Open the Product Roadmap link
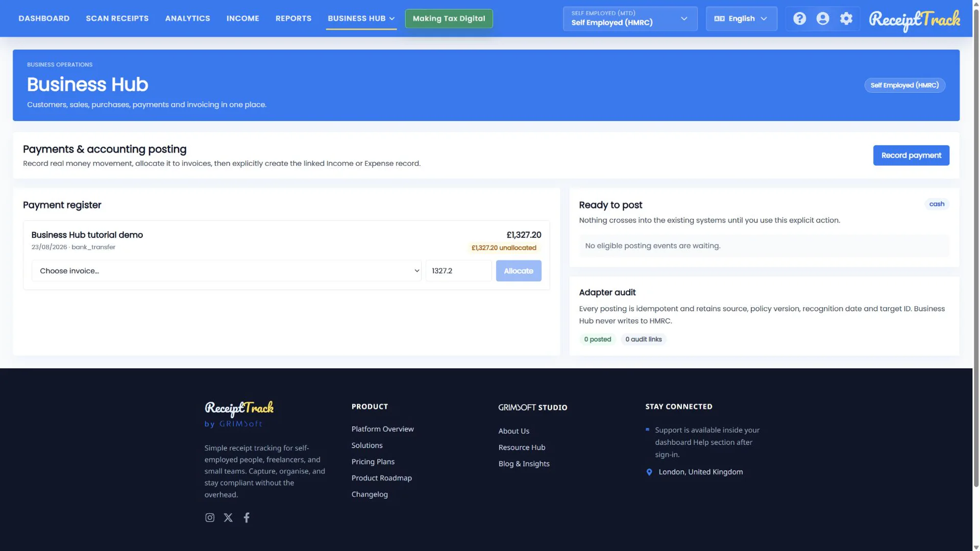This screenshot has width=980, height=551. click(382, 478)
